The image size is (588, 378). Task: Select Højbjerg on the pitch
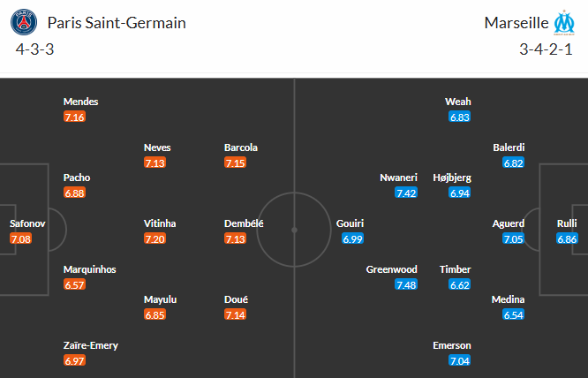451,178
